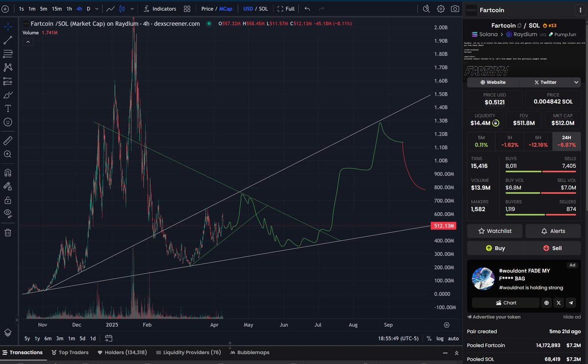
Task: Select the 5M price change period
Action: coord(481,142)
